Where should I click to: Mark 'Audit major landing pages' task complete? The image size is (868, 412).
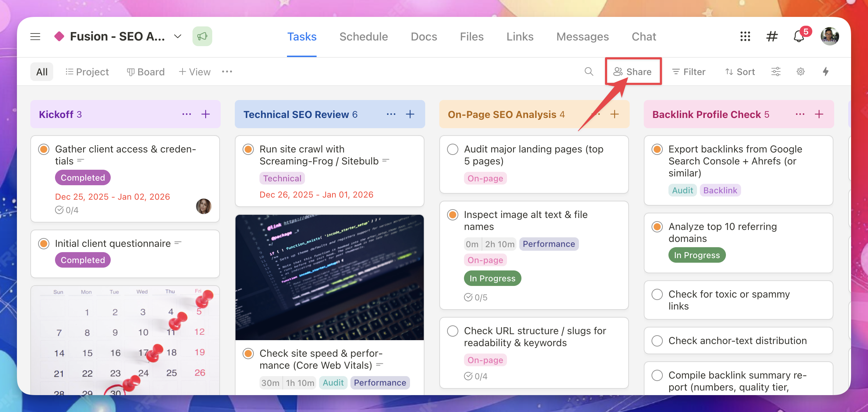click(x=453, y=149)
